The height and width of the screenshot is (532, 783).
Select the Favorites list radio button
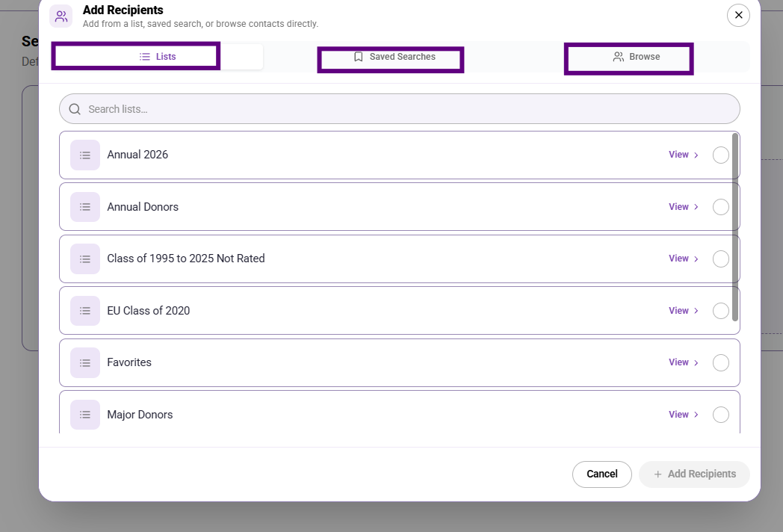pos(720,362)
